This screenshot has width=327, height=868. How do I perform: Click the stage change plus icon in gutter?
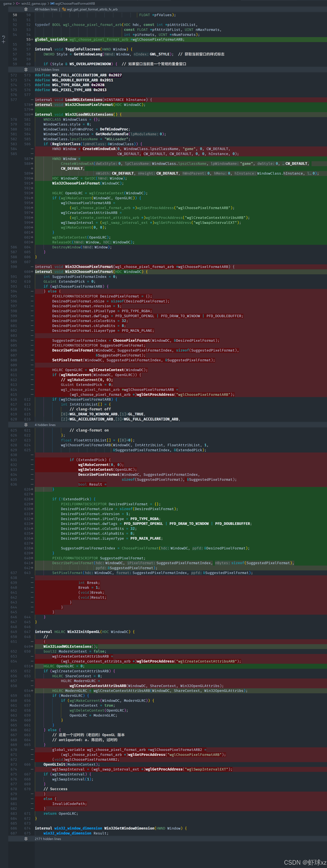[3, 42]
